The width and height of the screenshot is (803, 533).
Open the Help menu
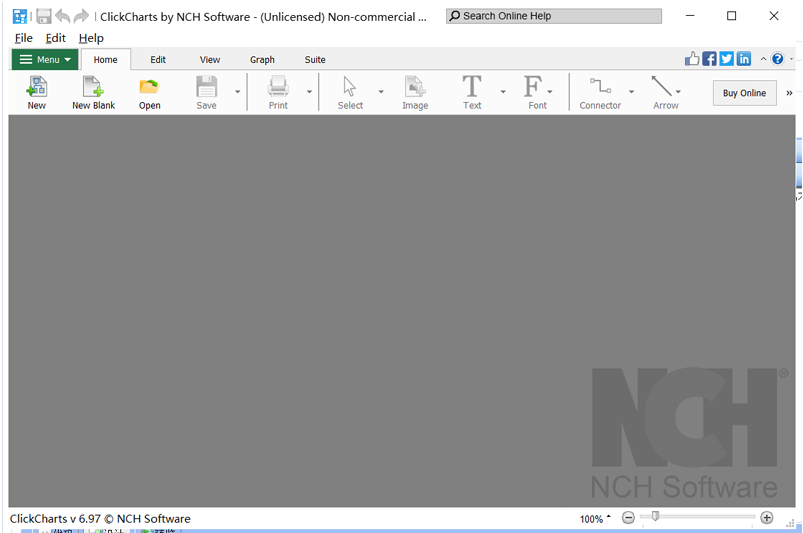point(91,38)
